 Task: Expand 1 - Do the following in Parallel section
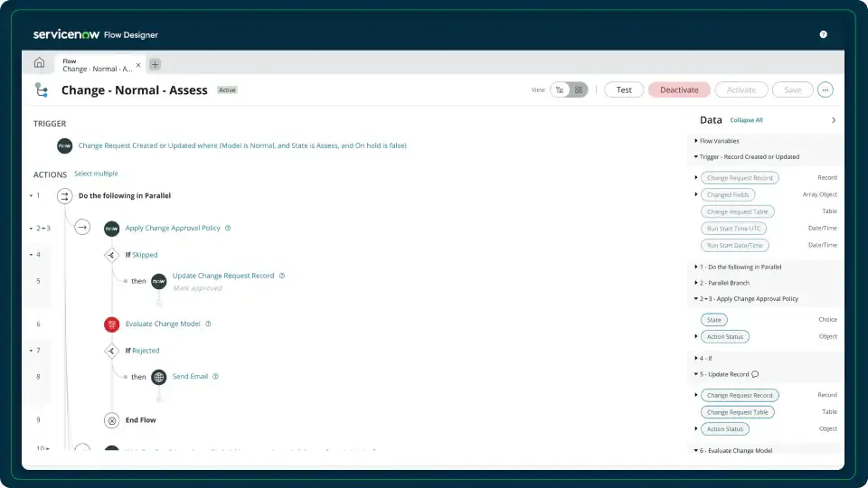pyautogui.click(x=696, y=267)
